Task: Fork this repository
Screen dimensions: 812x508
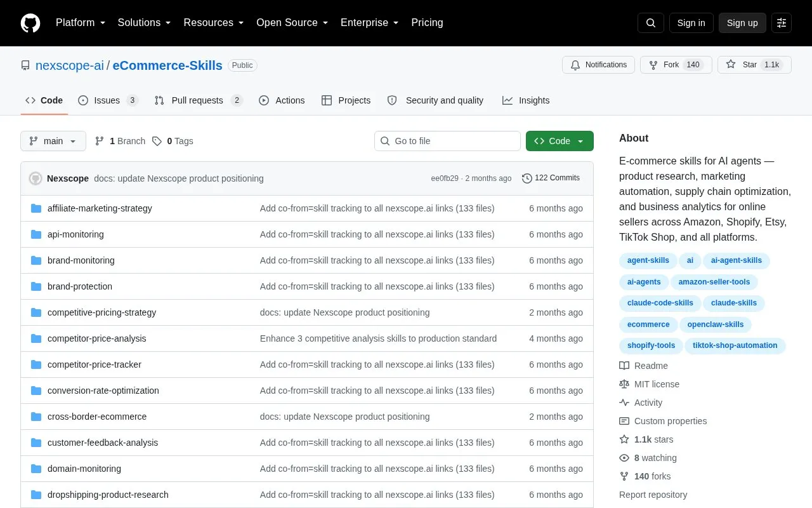Action: 676,65
